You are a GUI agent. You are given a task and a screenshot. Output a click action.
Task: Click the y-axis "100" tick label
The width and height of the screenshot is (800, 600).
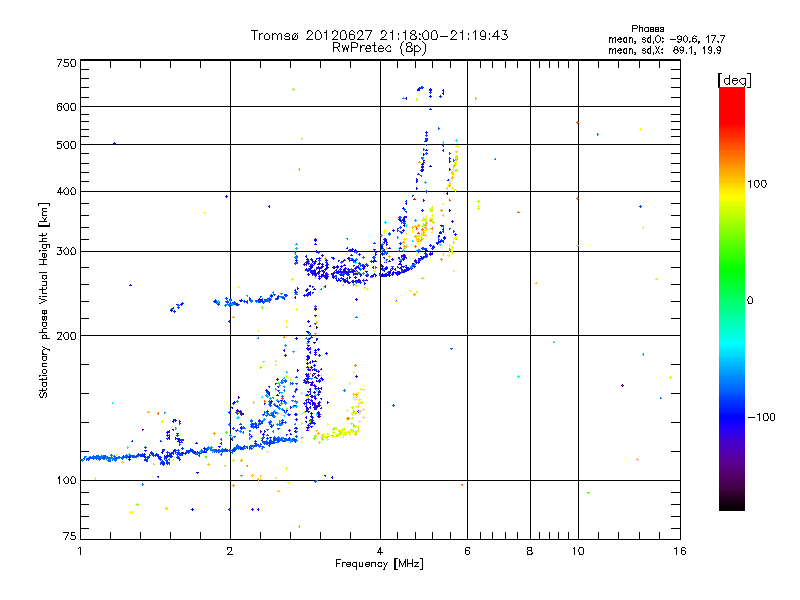pos(66,481)
